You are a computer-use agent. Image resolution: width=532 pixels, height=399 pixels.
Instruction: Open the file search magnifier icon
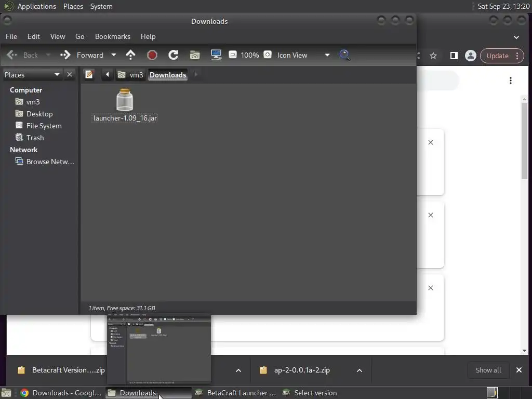click(345, 55)
